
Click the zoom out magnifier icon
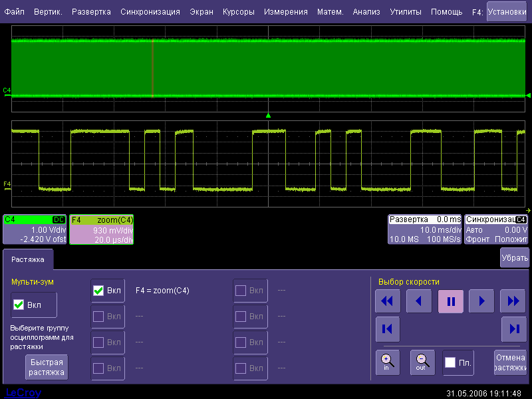pyautogui.click(x=422, y=362)
